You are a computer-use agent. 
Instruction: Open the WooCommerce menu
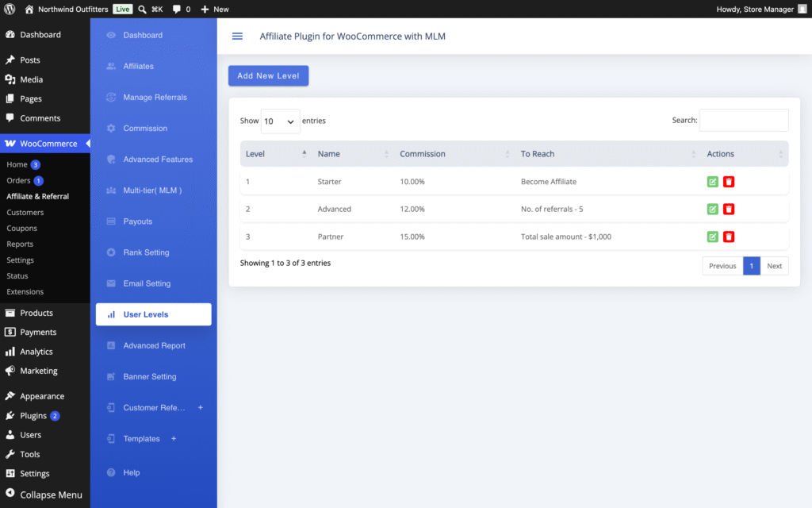pyautogui.click(x=45, y=144)
